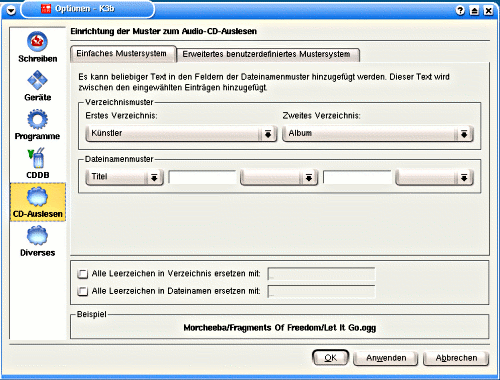Select the CD-Auslesen settings section
Viewport: 500px width, 380px height.
tap(38, 202)
